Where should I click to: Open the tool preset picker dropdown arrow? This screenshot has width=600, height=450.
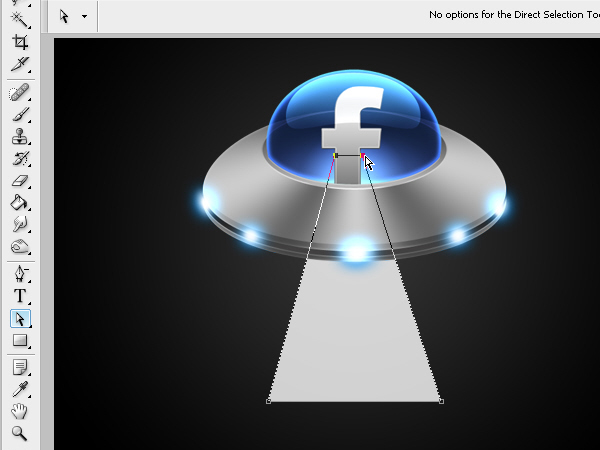point(84,16)
